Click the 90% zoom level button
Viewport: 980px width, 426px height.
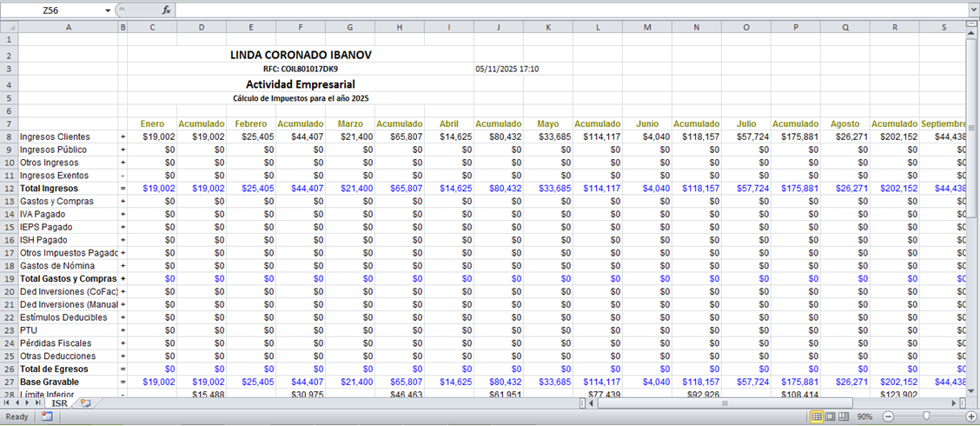(864, 417)
